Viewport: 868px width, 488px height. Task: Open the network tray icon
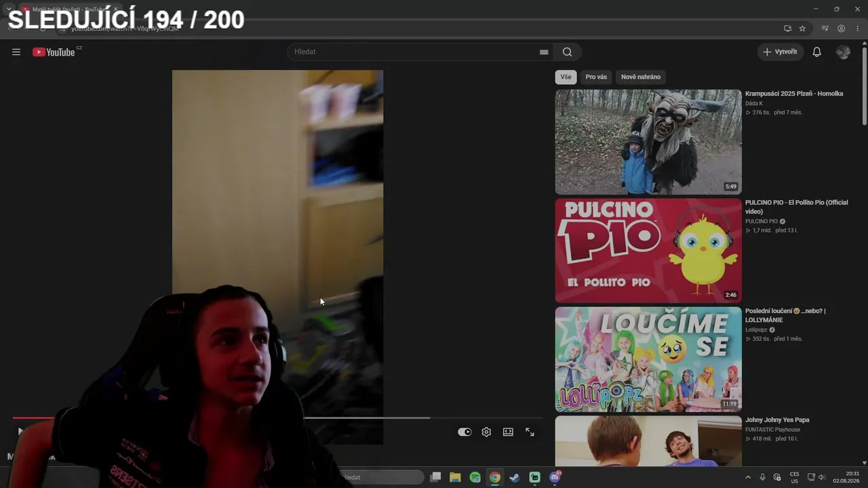tap(811, 477)
